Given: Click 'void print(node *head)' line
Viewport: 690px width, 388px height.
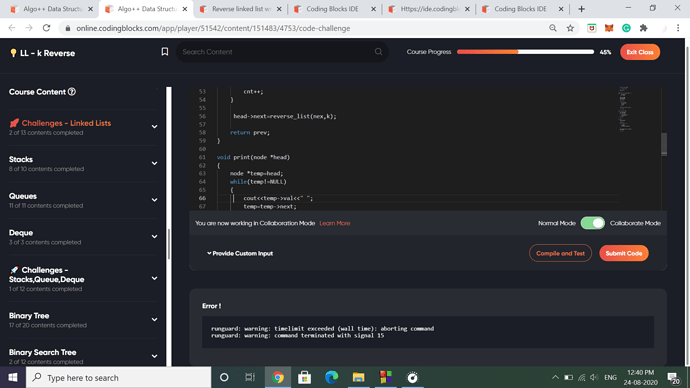Looking at the screenshot, I should click(x=253, y=157).
